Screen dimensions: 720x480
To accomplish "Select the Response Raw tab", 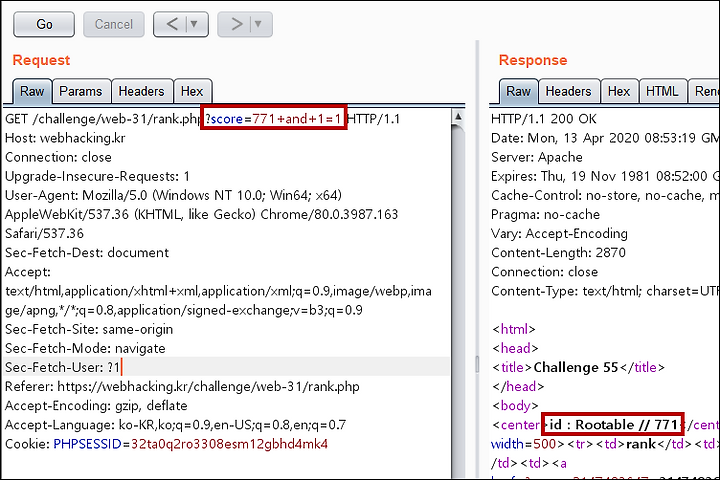I will click(518, 91).
